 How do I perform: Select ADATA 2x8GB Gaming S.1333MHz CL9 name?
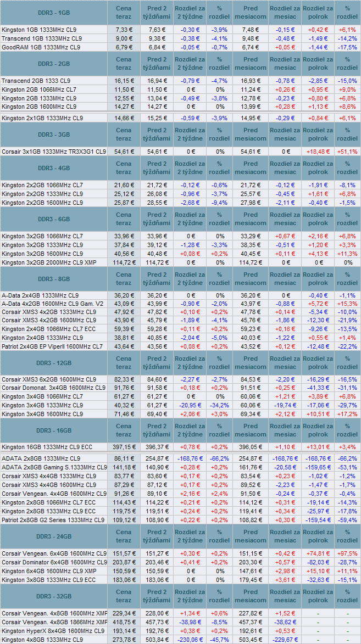click(54, 467)
